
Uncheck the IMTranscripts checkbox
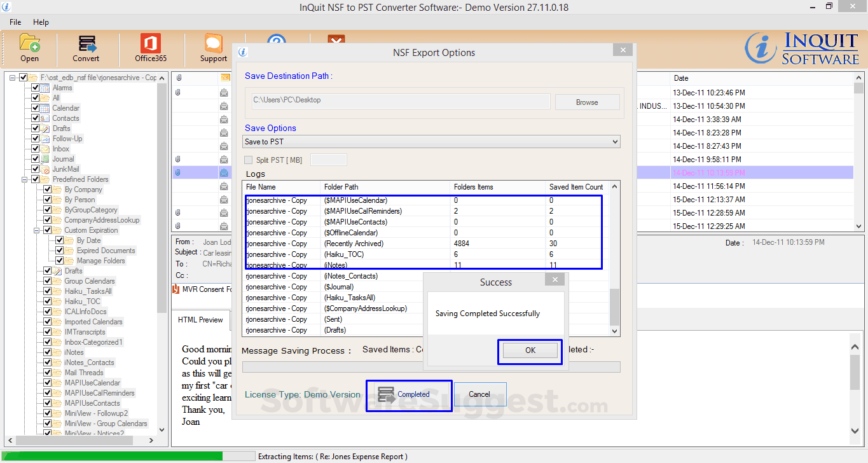click(x=47, y=332)
